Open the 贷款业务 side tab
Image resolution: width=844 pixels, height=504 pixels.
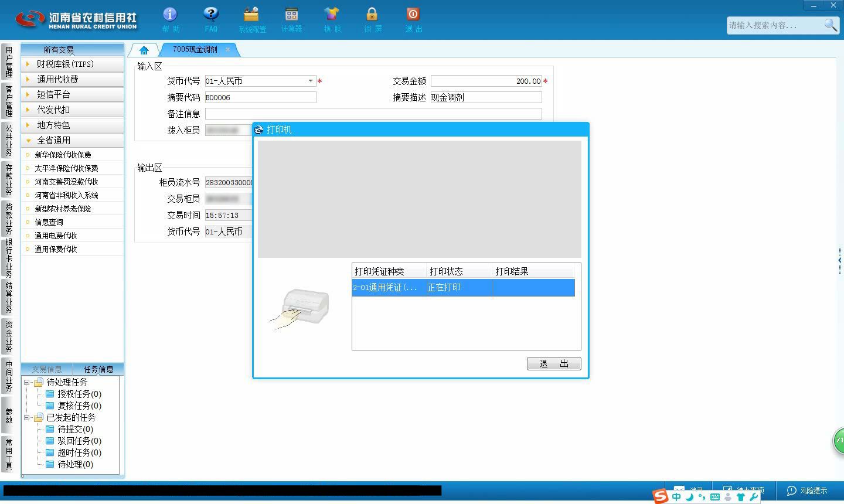tap(8, 218)
